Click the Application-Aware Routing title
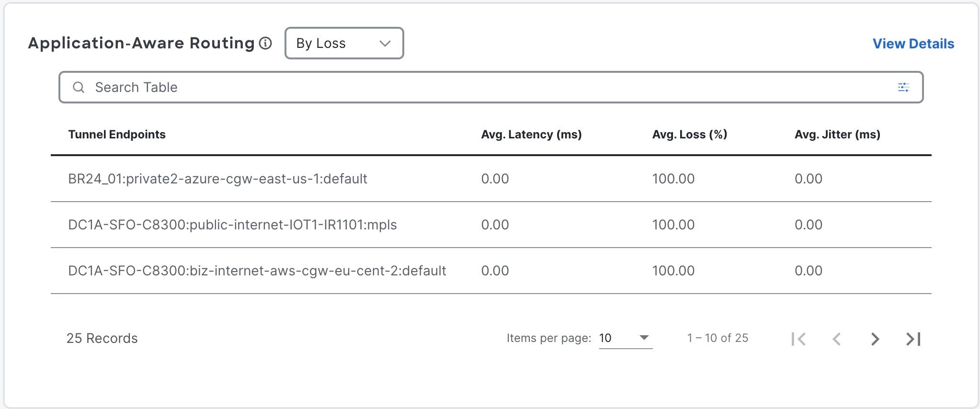Image resolution: width=980 pixels, height=409 pixels. [x=141, y=43]
